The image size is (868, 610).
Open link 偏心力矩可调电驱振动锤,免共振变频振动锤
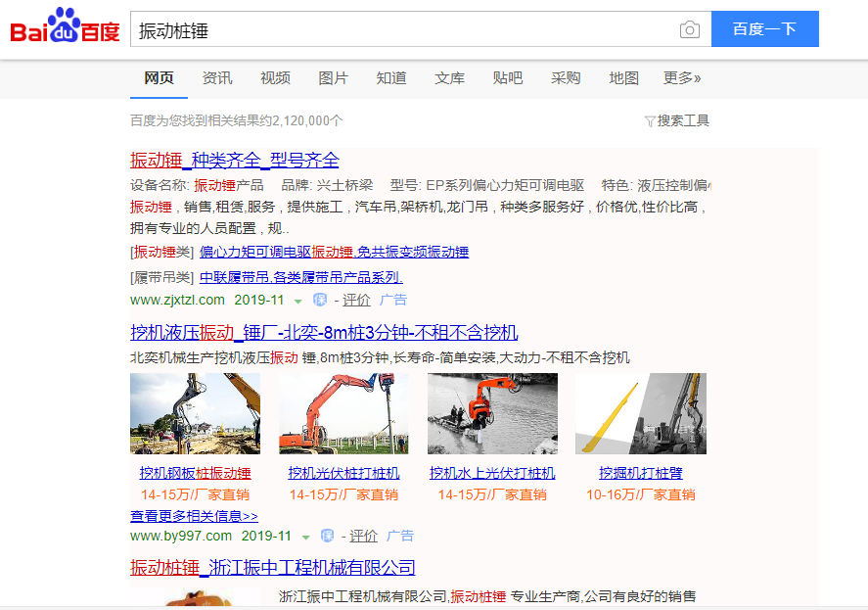click(x=335, y=252)
